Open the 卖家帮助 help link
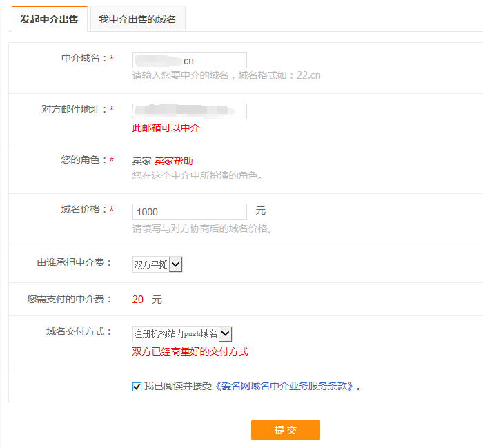483x448 pixels. [x=173, y=161]
